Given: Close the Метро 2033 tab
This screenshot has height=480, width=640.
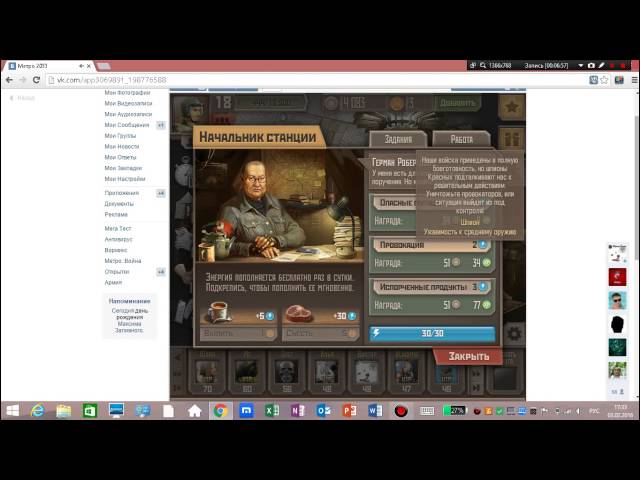Looking at the screenshot, I should [89, 66].
